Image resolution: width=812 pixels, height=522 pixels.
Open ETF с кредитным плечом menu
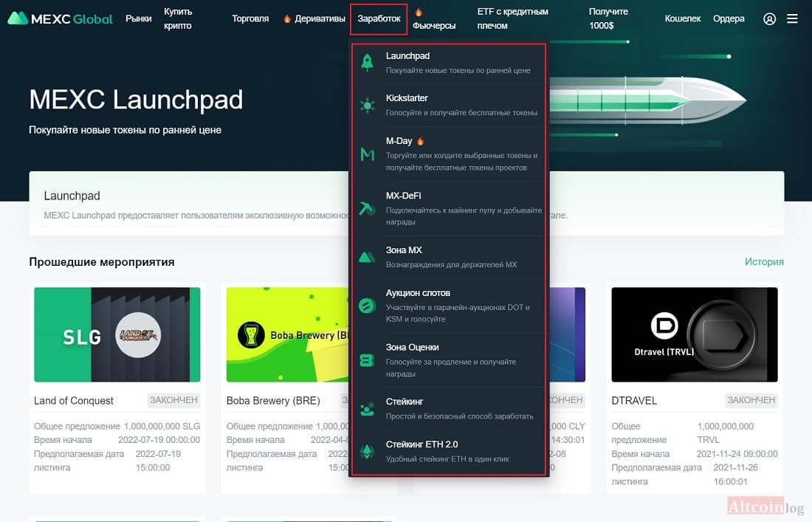coord(513,18)
